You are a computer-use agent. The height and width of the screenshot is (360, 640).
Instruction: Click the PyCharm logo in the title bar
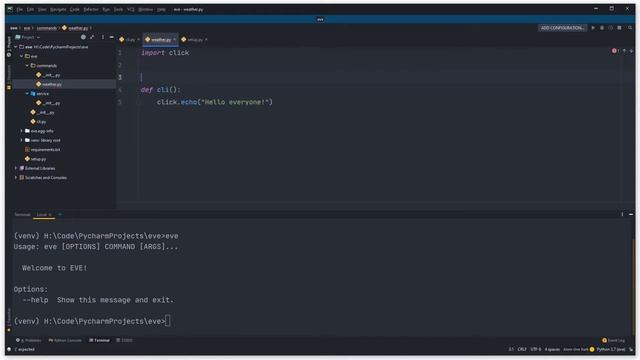(10, 9)
